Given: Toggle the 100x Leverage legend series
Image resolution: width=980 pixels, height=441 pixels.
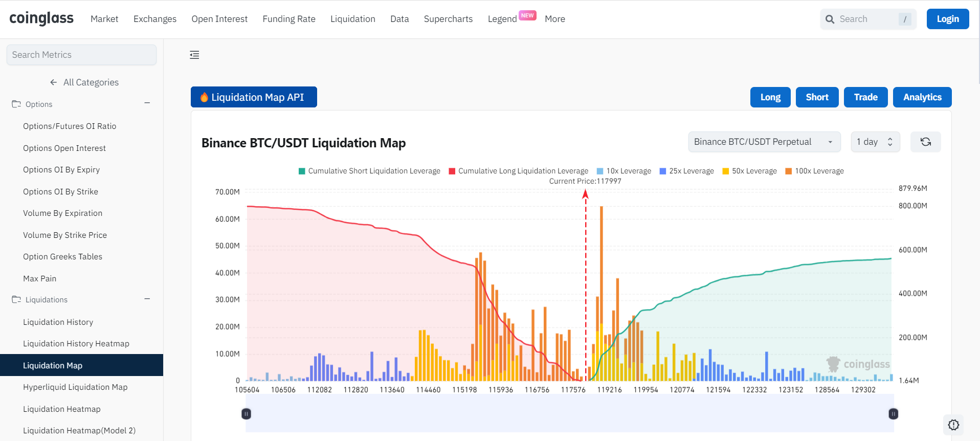Looking at the screenshot, I should tap(814, 171).
